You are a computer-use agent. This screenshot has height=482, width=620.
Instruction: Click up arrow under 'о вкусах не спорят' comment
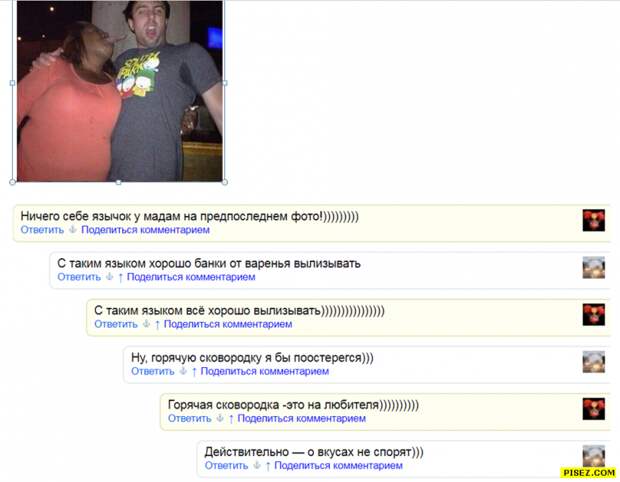point(268,466)
